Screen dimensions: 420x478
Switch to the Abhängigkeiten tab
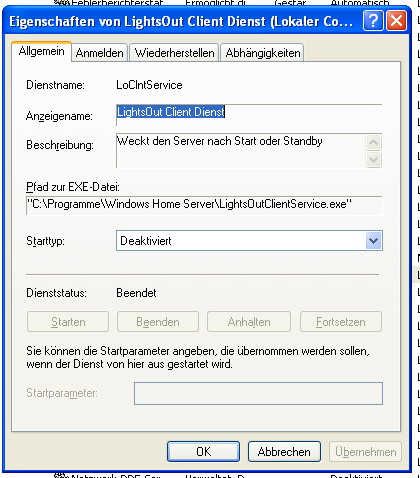pos(263,53)
